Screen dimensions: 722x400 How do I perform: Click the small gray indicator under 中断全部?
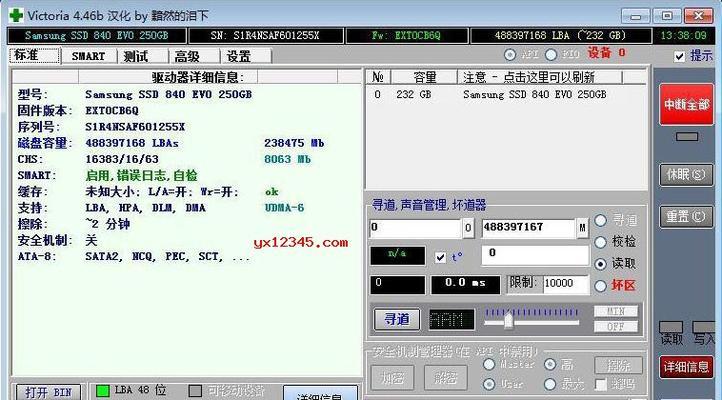[x=687, y=137]
